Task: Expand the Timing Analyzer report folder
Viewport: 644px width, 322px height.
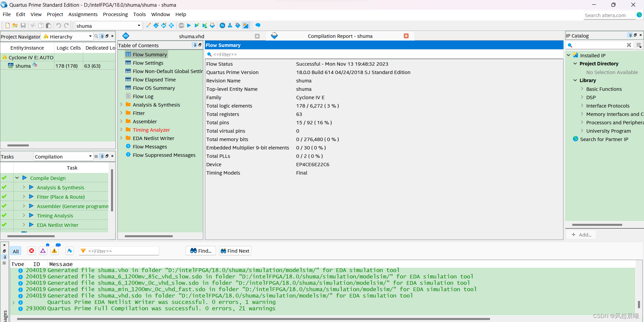Action: [121, 130]
